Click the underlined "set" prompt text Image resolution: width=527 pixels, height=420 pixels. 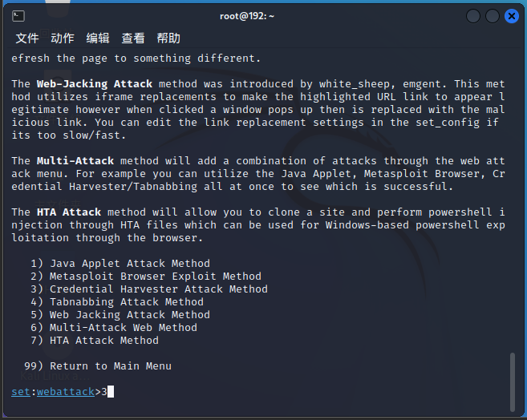(21, 392)
